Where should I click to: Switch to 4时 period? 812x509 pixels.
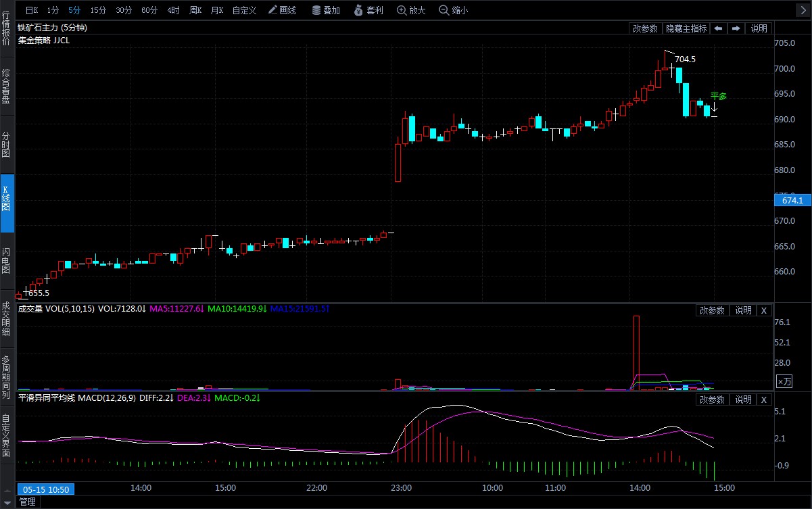[174, 10]
